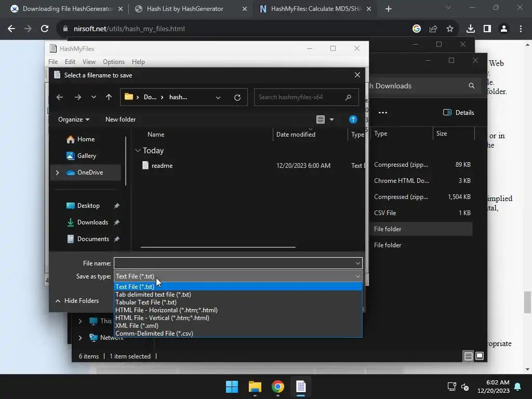Close the Select a filename dialog
The height and width of the screenshot is (399, 532).
pyautogui.click(x=357, y=75)
